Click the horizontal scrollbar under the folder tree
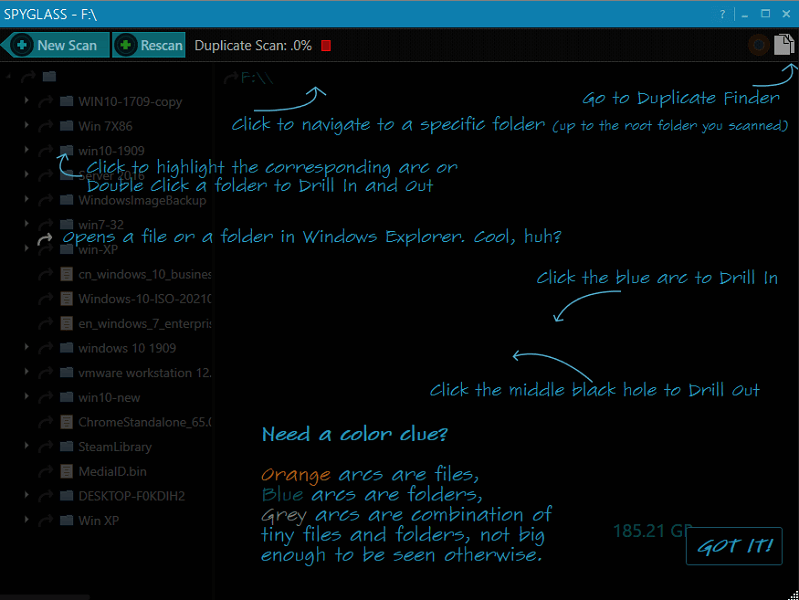 [x=100, y=595]
